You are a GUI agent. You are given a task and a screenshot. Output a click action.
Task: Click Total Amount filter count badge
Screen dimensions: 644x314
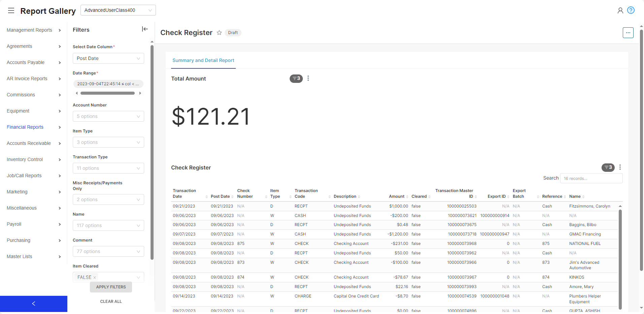pyautogui.click(x=296, y=78)
